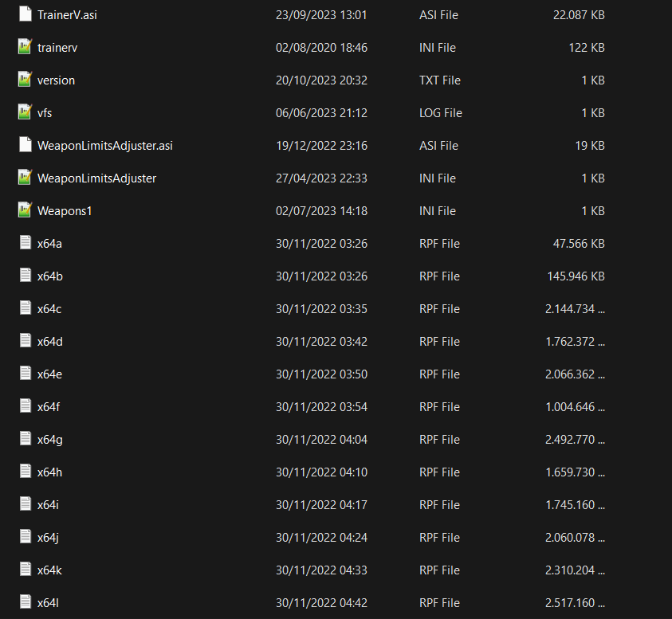Click the 22.087 KB size of TrainerV.asi

tap(579, 15)
